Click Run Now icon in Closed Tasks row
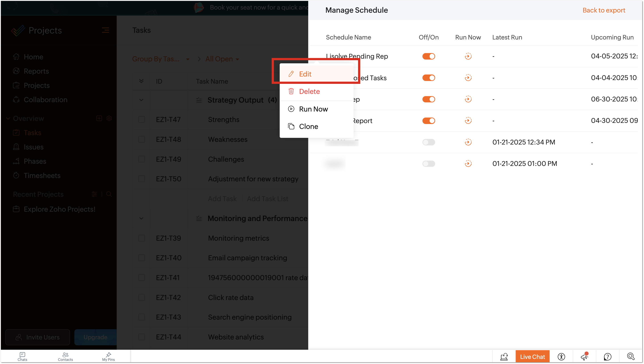 [468, 78]
